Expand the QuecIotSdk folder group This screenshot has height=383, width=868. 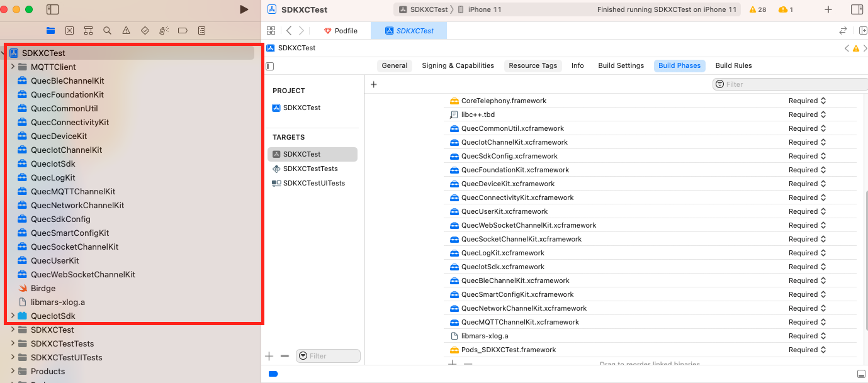point(13,316)
